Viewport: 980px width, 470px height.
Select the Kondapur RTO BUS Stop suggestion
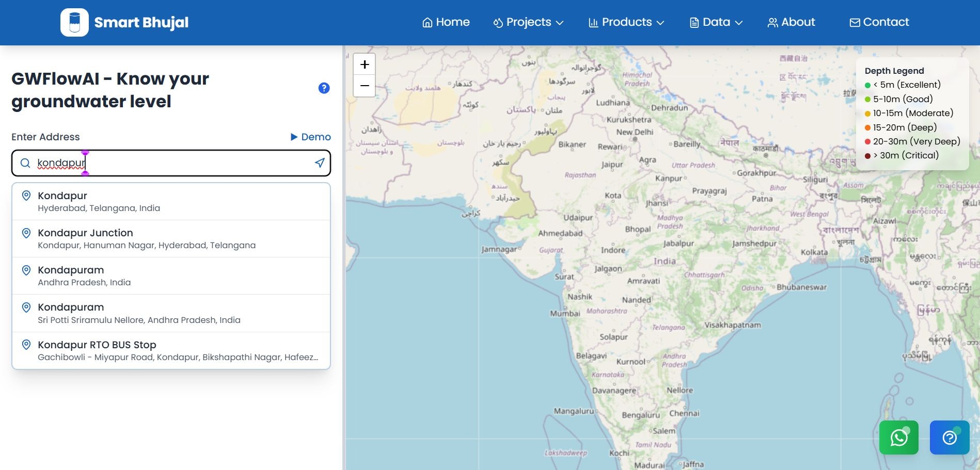(x=171, y=350)
